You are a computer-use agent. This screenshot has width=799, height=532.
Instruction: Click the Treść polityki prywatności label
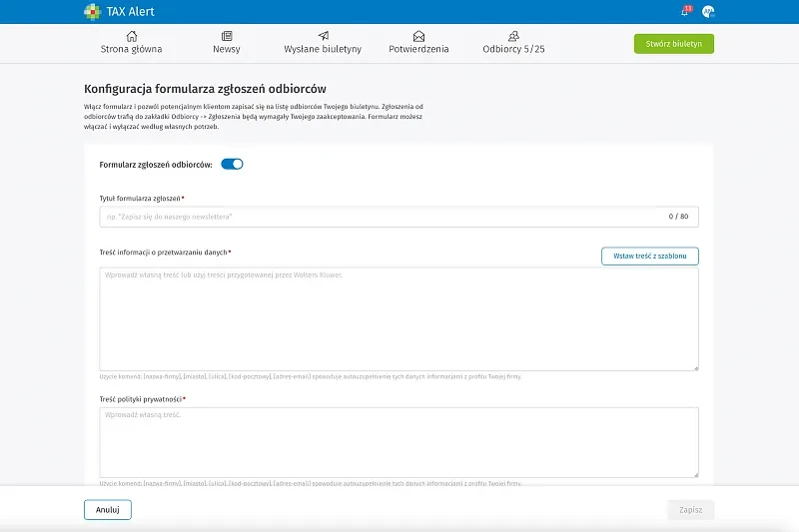pyautogui.click(x=141, y=399)
